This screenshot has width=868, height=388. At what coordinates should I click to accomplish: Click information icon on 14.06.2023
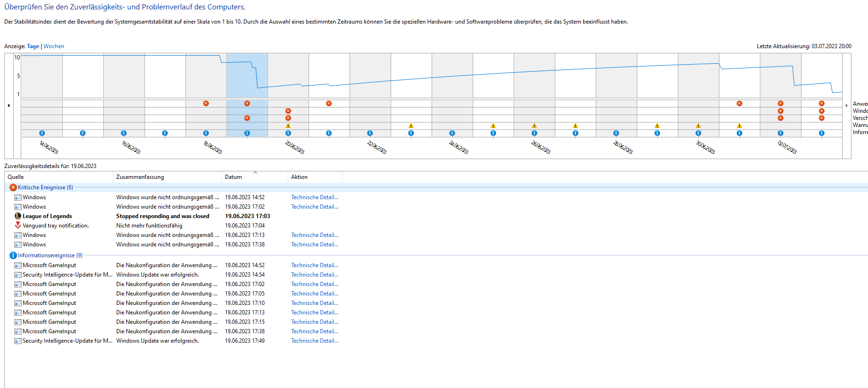[42, 133]
